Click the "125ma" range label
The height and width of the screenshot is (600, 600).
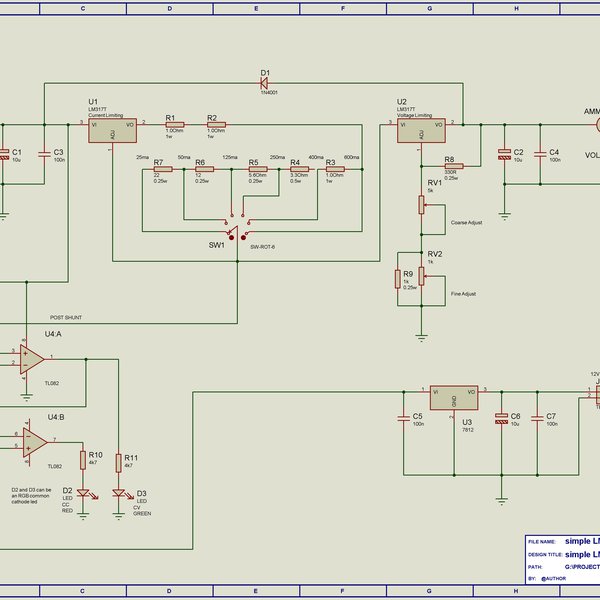pyautogui.click(x=230, y=157)
